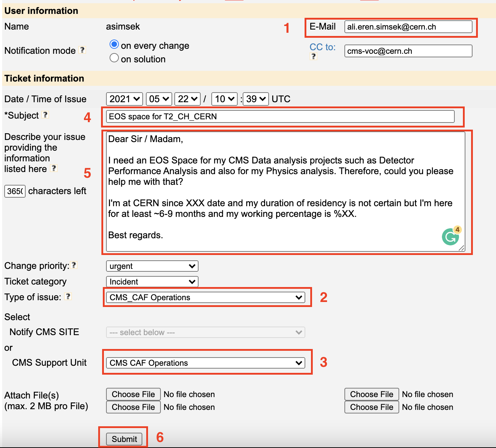Select 'on solution' notification mode

[114, 58]
